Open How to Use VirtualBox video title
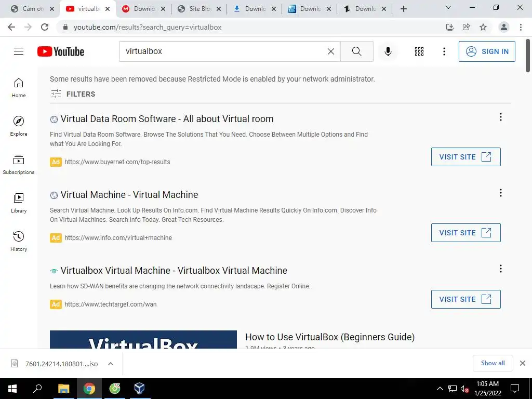The image size is (532, 399). coord(330,337)
